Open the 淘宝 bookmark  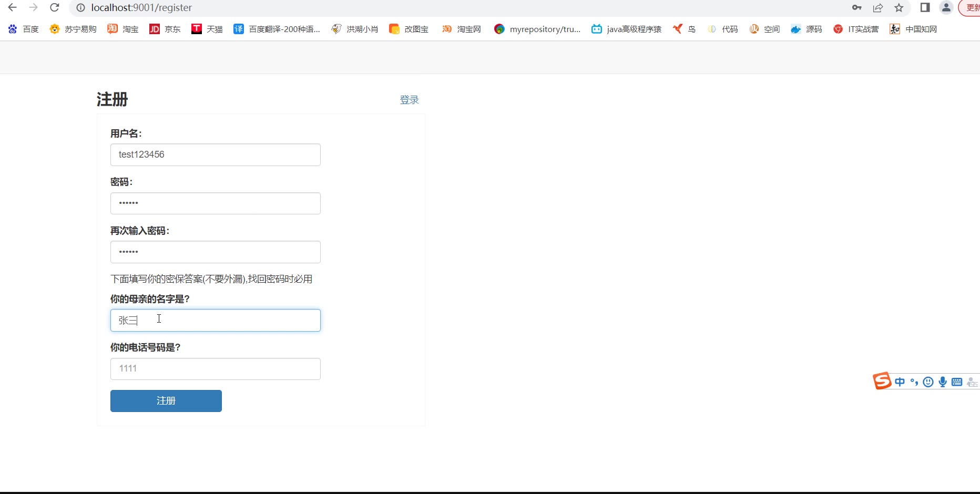coord(123,29)
